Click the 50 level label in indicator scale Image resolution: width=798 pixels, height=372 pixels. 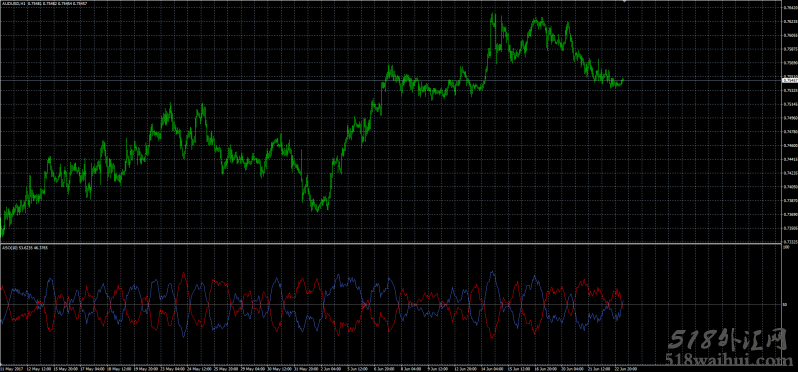click(785, 305)
